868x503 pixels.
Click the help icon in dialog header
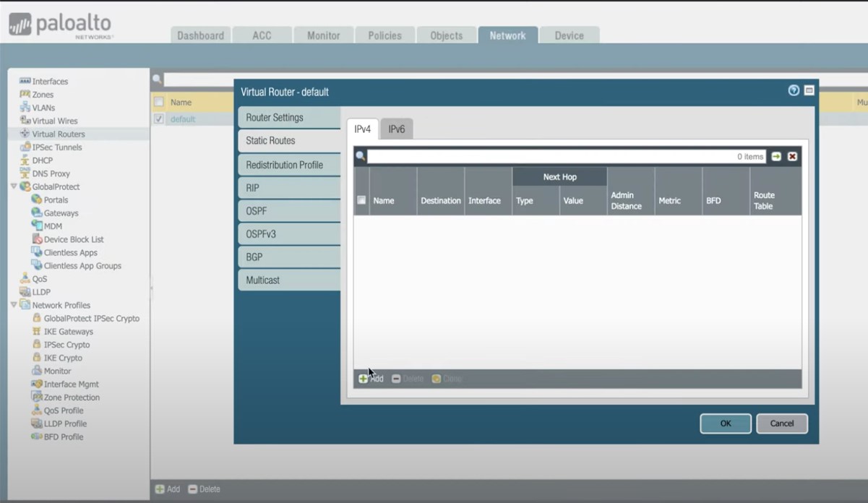[794, 90]
